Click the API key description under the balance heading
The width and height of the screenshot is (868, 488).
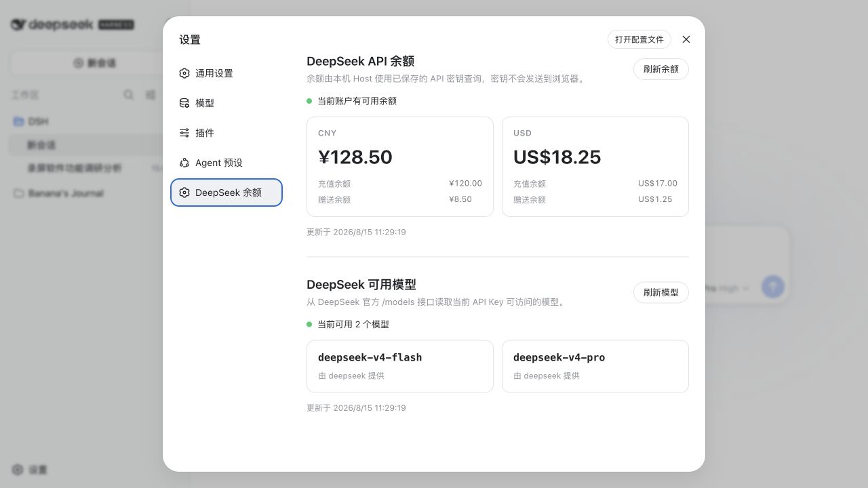pos(447,79)
